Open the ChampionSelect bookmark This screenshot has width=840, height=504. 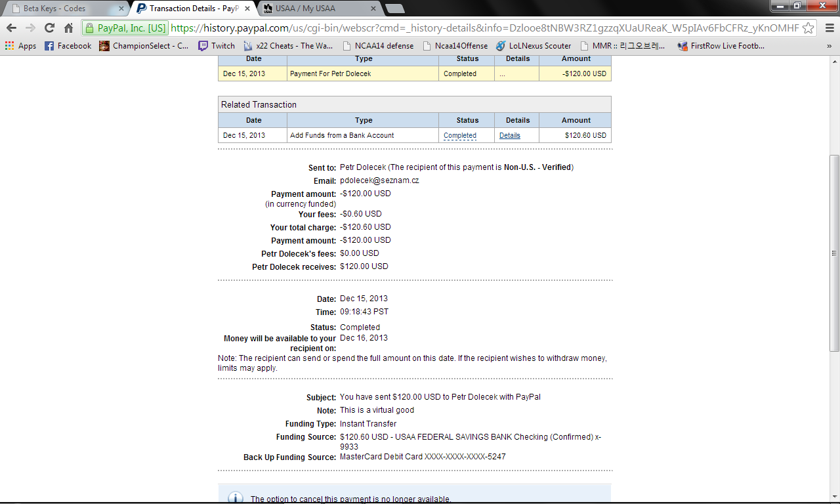[x=144, y=46]
